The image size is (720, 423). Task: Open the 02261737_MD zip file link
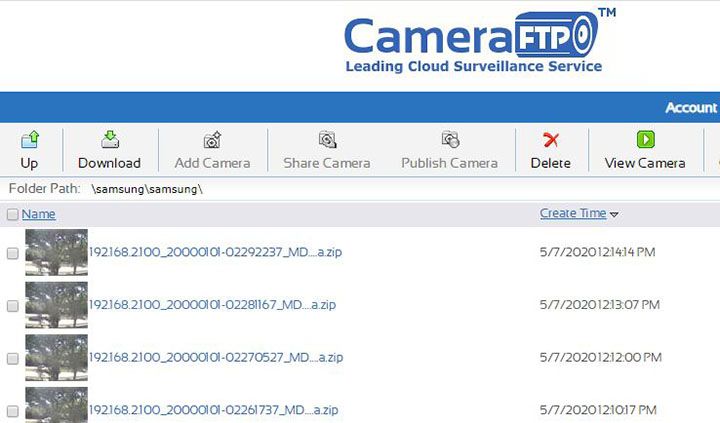[x=216, y=410]
